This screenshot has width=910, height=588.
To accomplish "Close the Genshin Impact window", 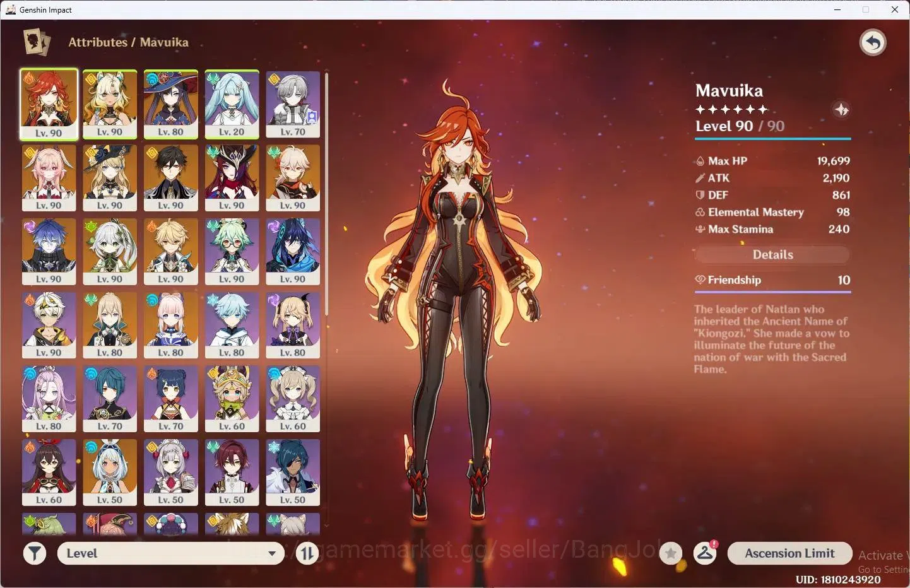I will coord(895,9).
